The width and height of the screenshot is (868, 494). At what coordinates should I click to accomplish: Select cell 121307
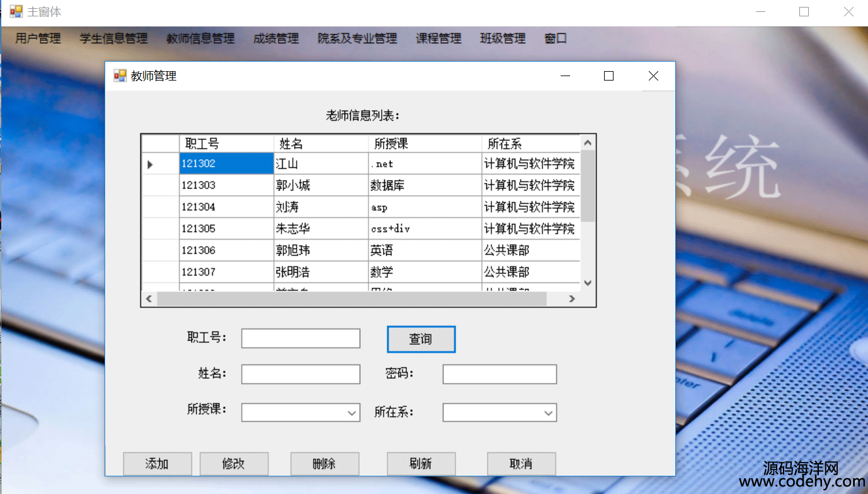[x=227, y=271]
